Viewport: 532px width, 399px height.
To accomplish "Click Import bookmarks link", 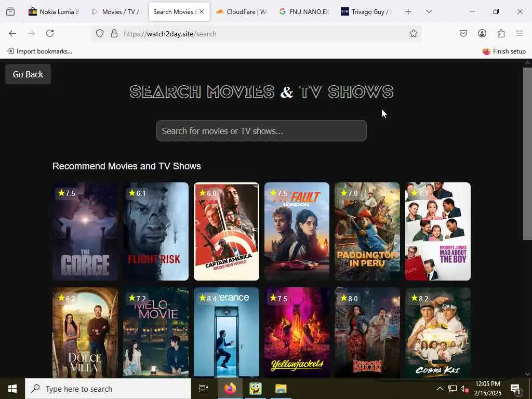I will pyautogui.click(x=39, y=51).
